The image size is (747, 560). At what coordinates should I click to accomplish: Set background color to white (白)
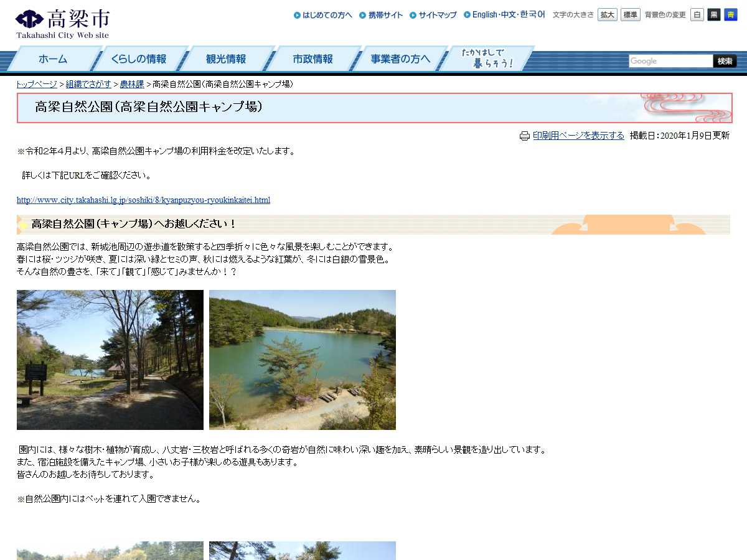697,15
